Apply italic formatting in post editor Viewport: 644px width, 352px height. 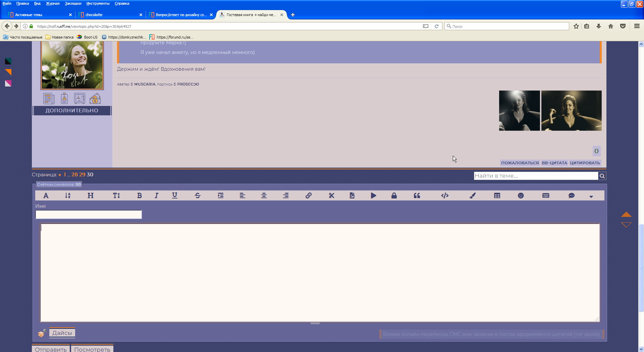pyautogui.click(x=156, y=195)
